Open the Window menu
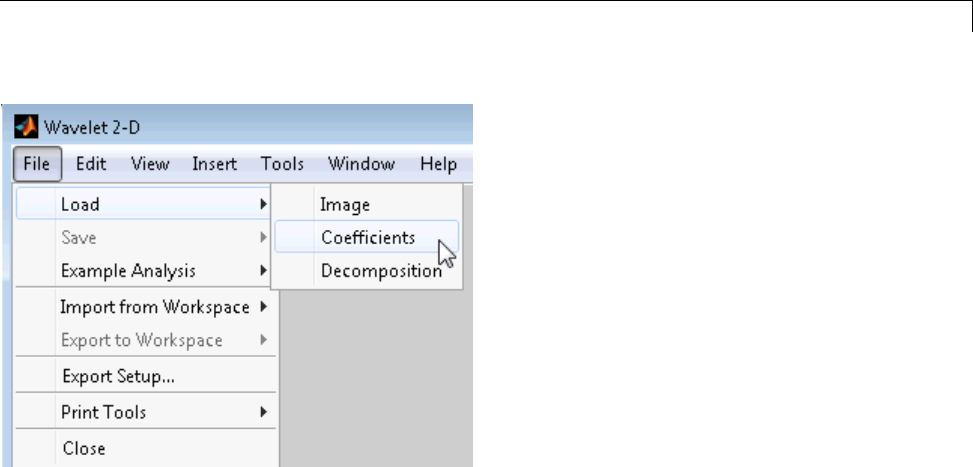 click(361, 164)
